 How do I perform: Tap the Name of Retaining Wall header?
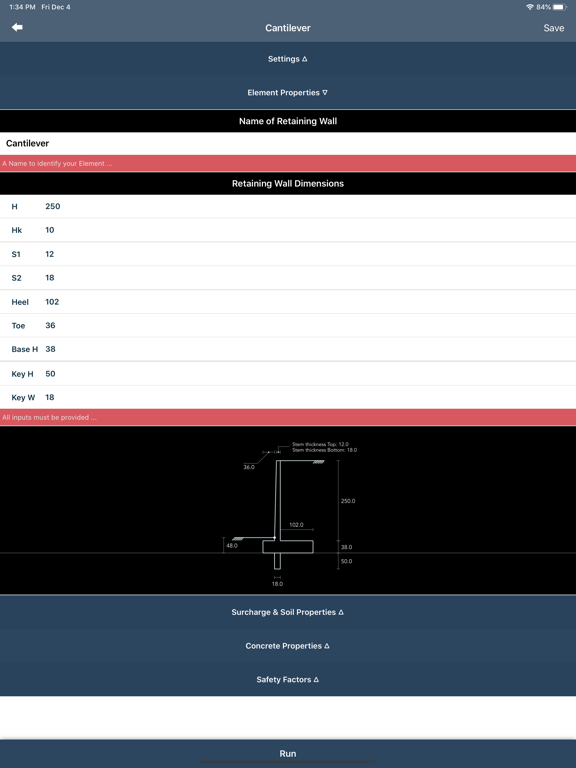[x=288, y=121]
